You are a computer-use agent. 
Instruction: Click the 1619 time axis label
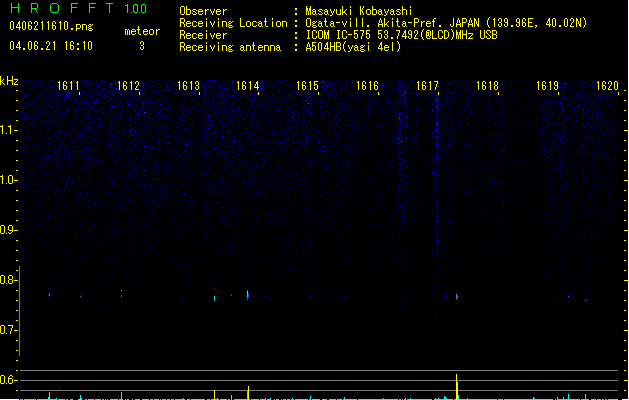pyautogui.click(x=548, y=86)
